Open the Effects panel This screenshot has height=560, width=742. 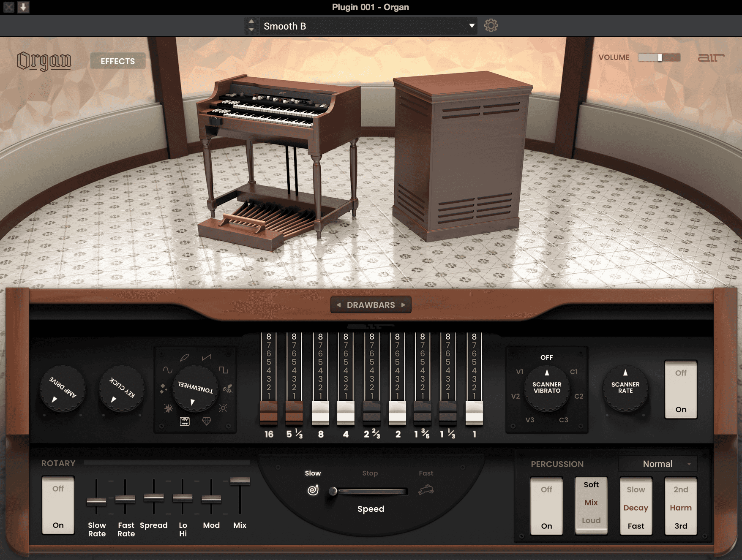(117, 61)
